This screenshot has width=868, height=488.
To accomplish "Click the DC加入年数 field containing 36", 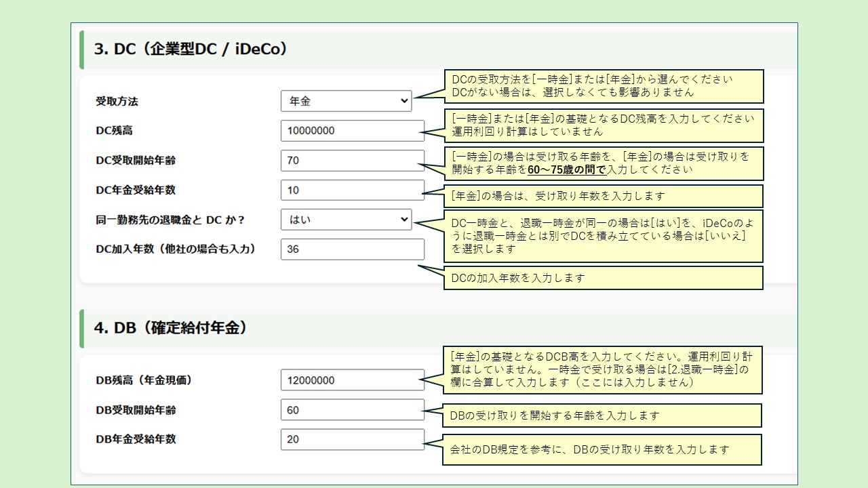I will [352, 249].
